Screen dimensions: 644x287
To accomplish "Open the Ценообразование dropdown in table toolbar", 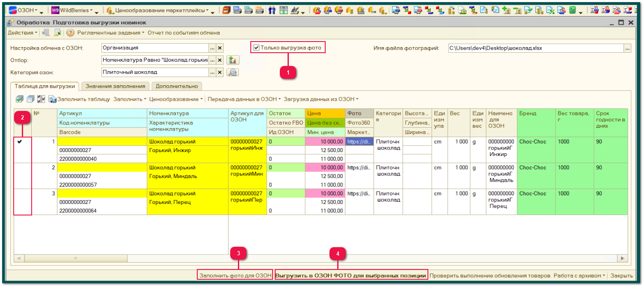I will click(x=176, y=99).
